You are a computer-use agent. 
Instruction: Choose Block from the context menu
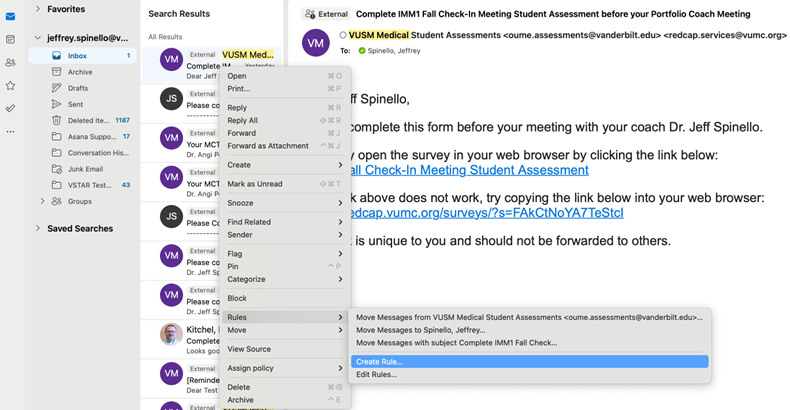[285, 298]
